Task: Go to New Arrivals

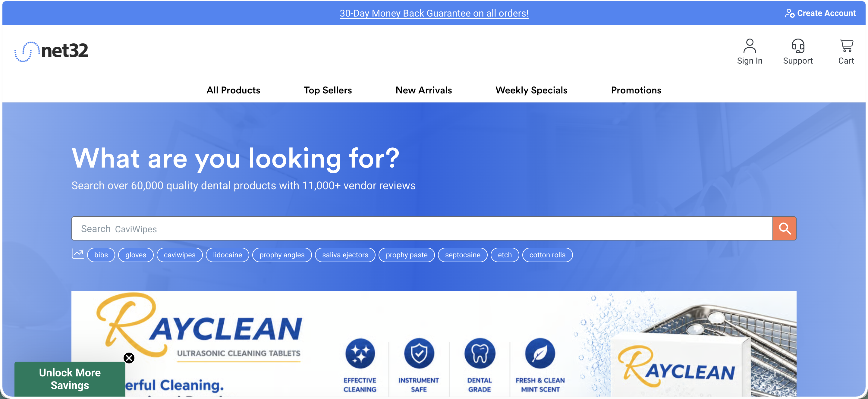Action: pyautogui.click(x=423, y=90)
